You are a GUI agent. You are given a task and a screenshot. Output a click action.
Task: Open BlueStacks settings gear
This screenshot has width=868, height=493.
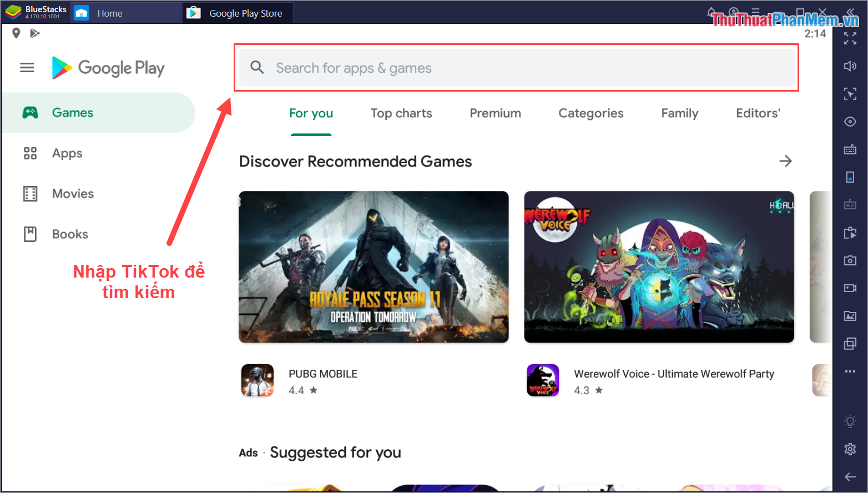click(x=850, y=449)
